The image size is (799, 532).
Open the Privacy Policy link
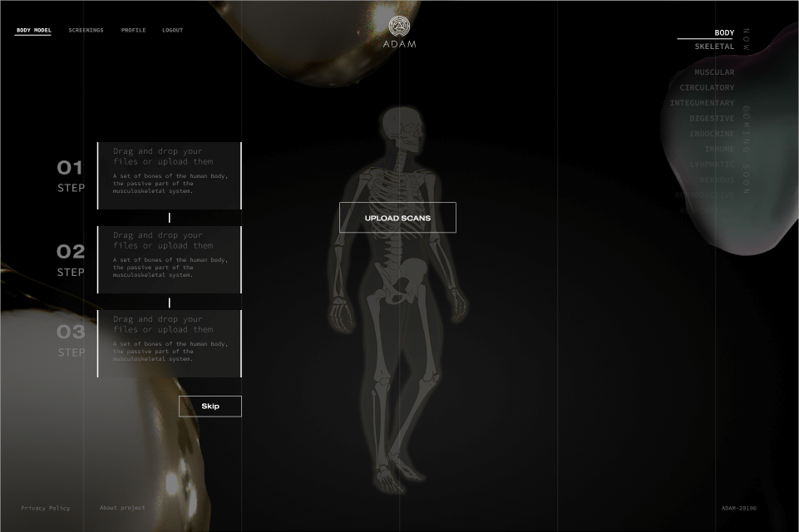pyautogui.click(x=46, y=508)
